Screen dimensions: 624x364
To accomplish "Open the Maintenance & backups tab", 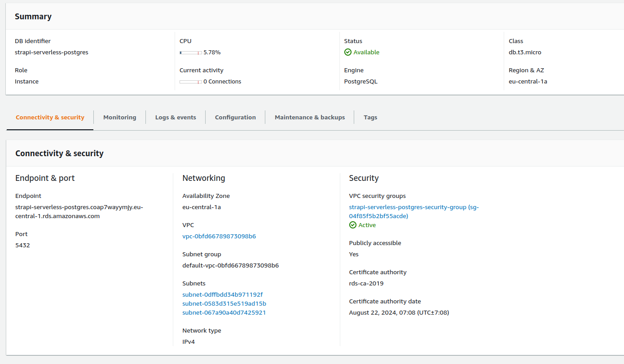I will tap(310, 117).
